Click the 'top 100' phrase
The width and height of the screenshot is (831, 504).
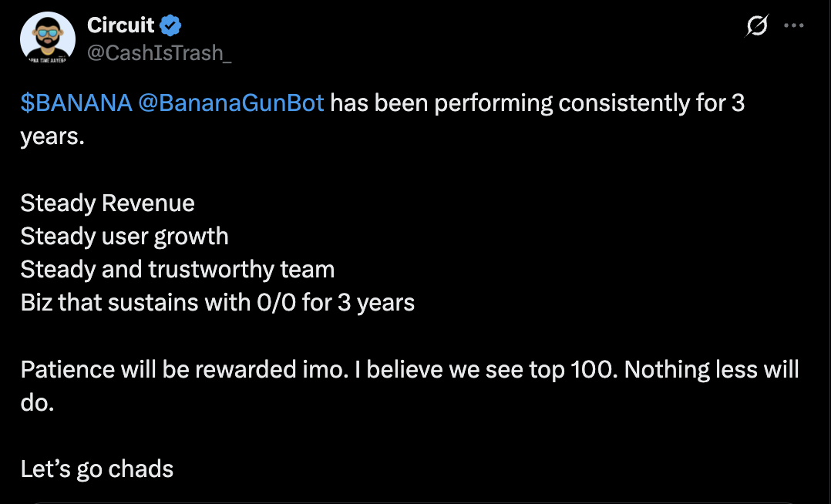pyautogui.click(x=574, y=370)
